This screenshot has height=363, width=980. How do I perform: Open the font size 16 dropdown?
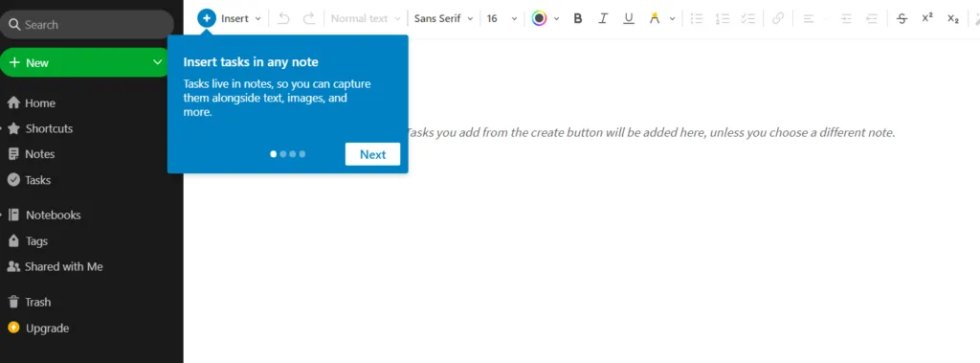click(501, 19)
